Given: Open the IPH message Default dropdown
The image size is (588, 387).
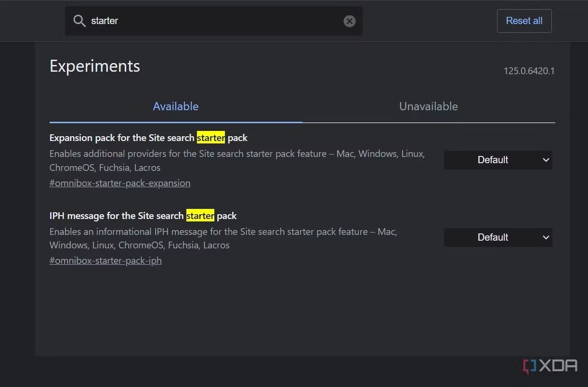Looking at the screenshot, I should (498, 237).
